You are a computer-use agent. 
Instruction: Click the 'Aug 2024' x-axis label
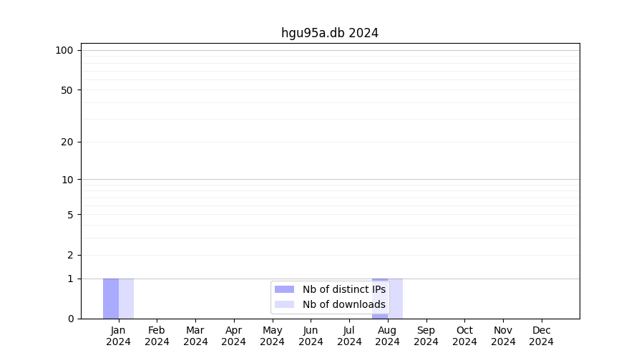click(388, 336)
